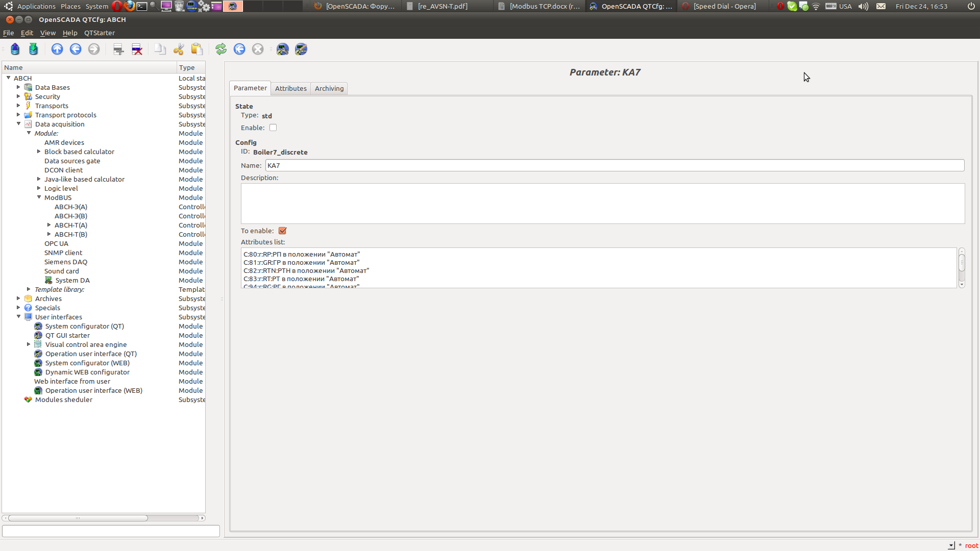980x551 pixels.
Task: Click the save to database icon
Action: pos(34,49)
